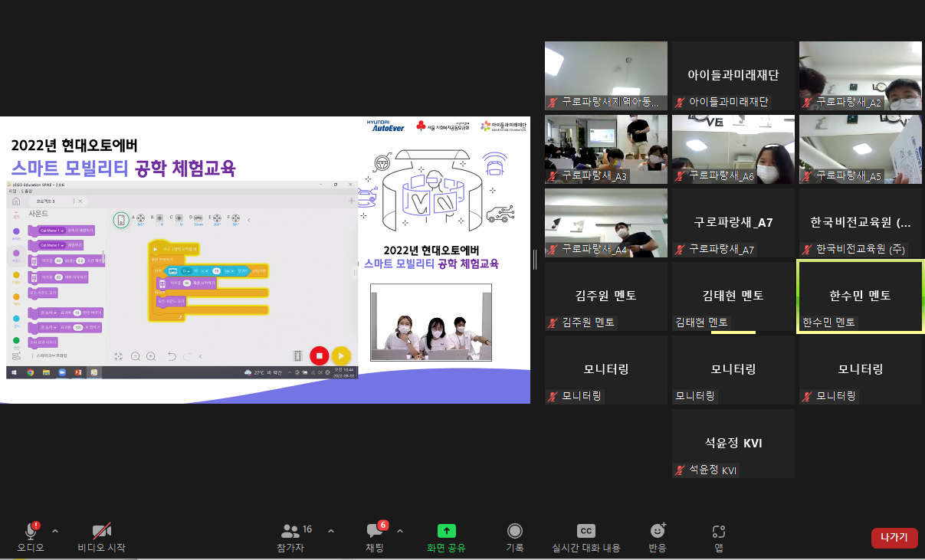Click the 석윤정 KVI participant tile

point(733,444)
